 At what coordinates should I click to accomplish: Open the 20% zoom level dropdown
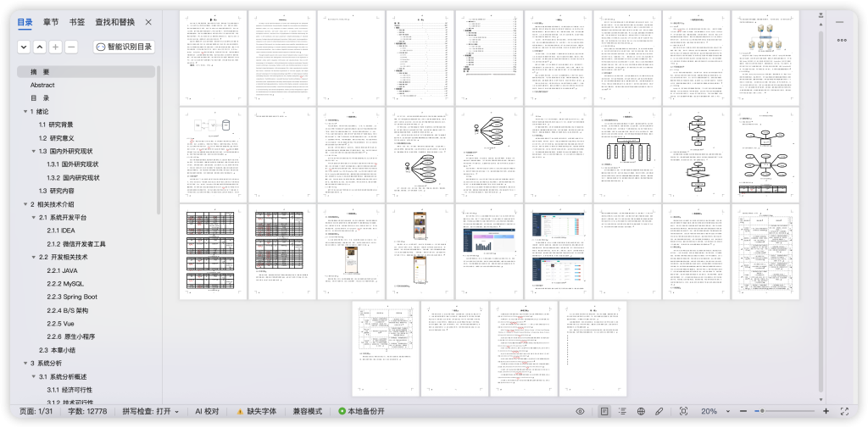(x=715, y=411)
